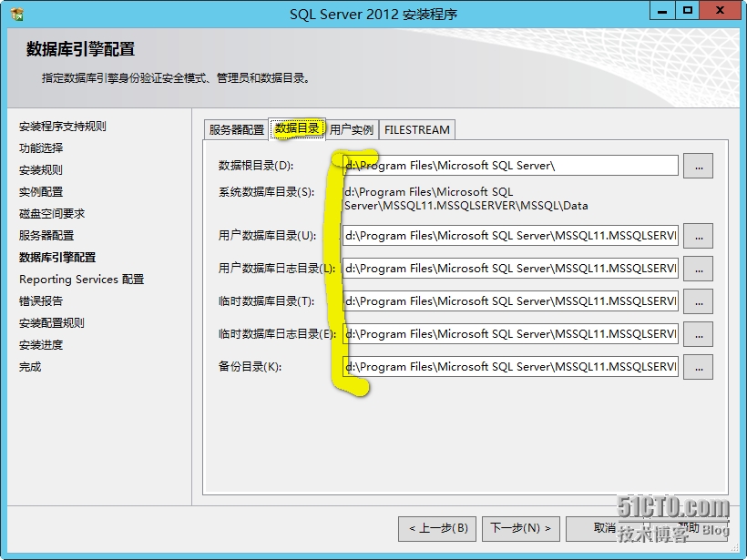Minimize the SQL Server 2012 setup window
The height and width of the screenshot is (560, 747).
click(662, 11)
